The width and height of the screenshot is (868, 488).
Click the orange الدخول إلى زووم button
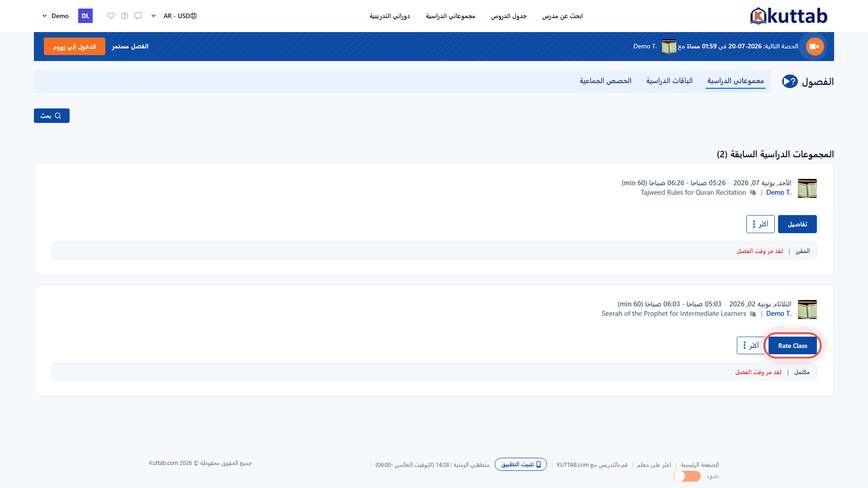(75, 47)
